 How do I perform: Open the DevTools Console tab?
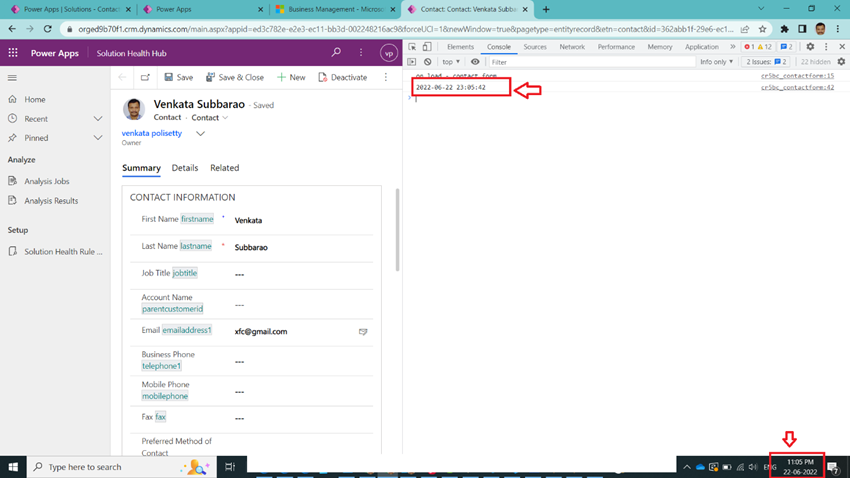click(499, 47)
